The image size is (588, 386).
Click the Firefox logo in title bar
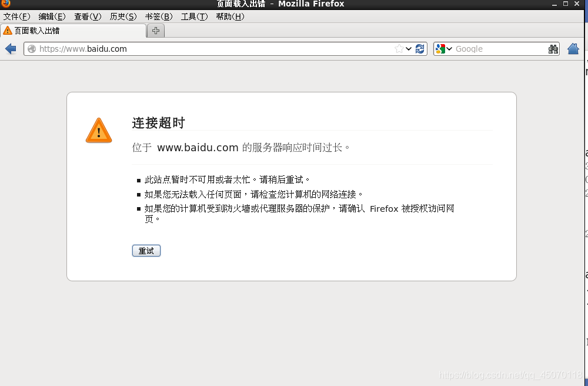coord(6,4)
